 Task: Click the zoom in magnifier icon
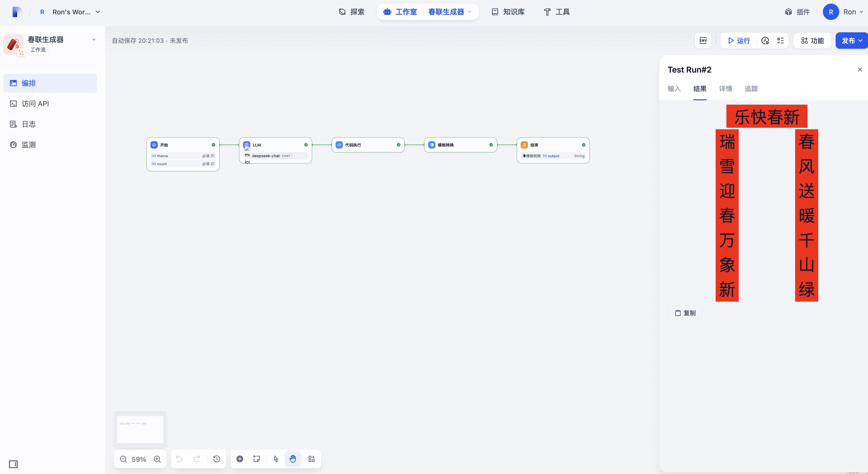(x=157, y=459)
